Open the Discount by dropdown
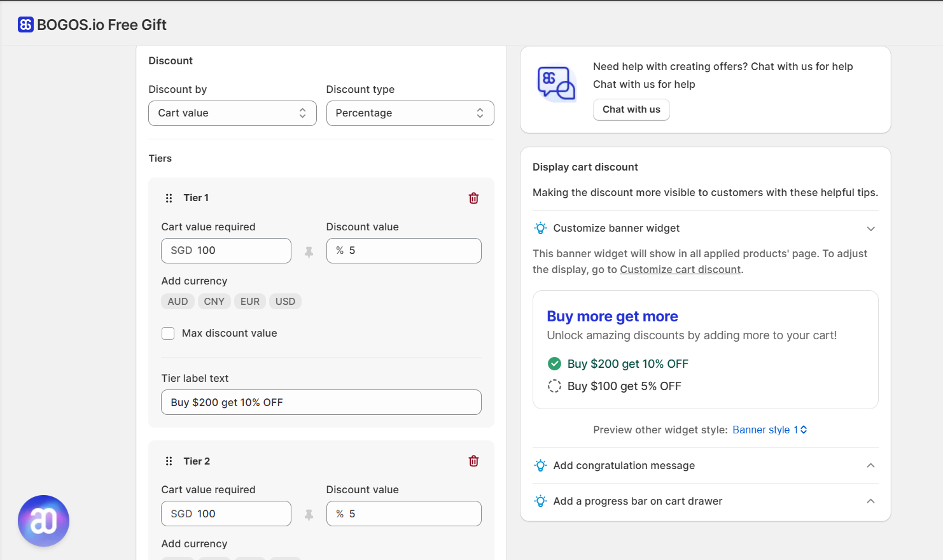The height and width of the screenshot is (560, 943). pos(232,113)
